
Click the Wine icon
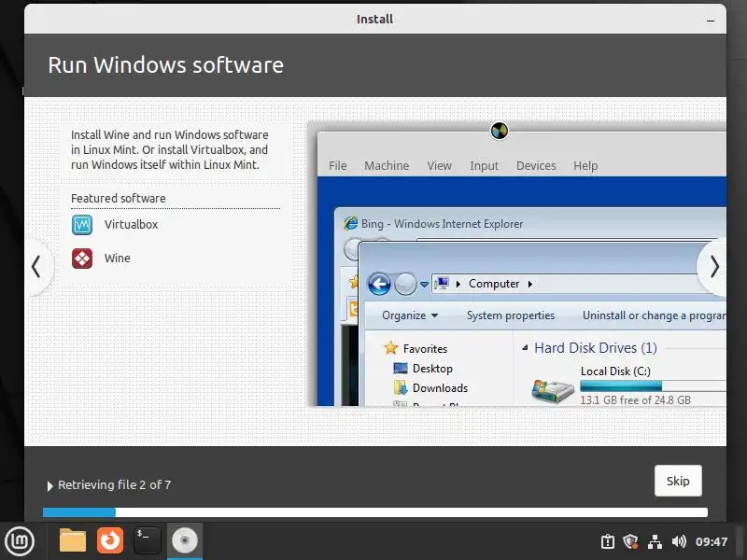(82, 259)
